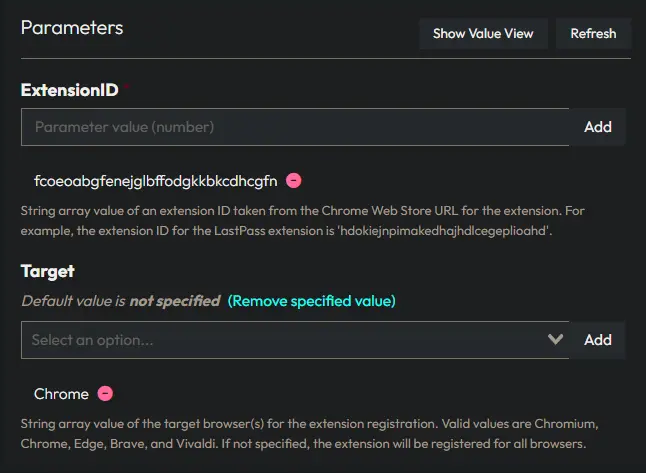Click the ExtensionID parameter label
Image resolution: width=646 pixels, height=473 pixels.
(x=69, y=90)
